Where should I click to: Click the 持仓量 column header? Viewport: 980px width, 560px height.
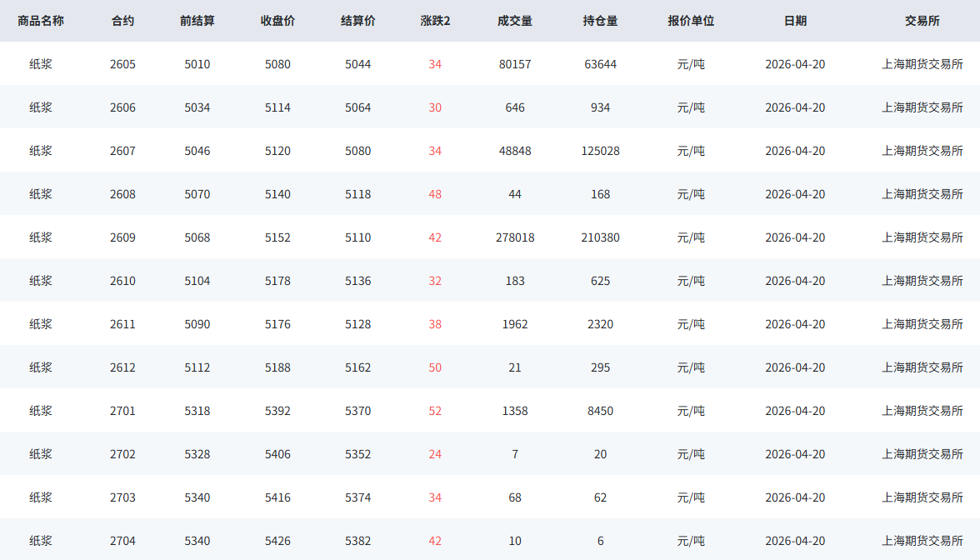click(600, 21)
